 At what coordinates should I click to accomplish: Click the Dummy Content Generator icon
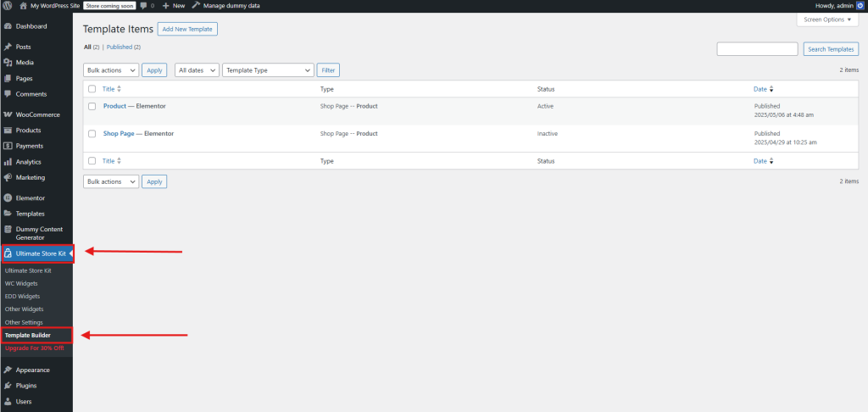click(x=8, y=229)
